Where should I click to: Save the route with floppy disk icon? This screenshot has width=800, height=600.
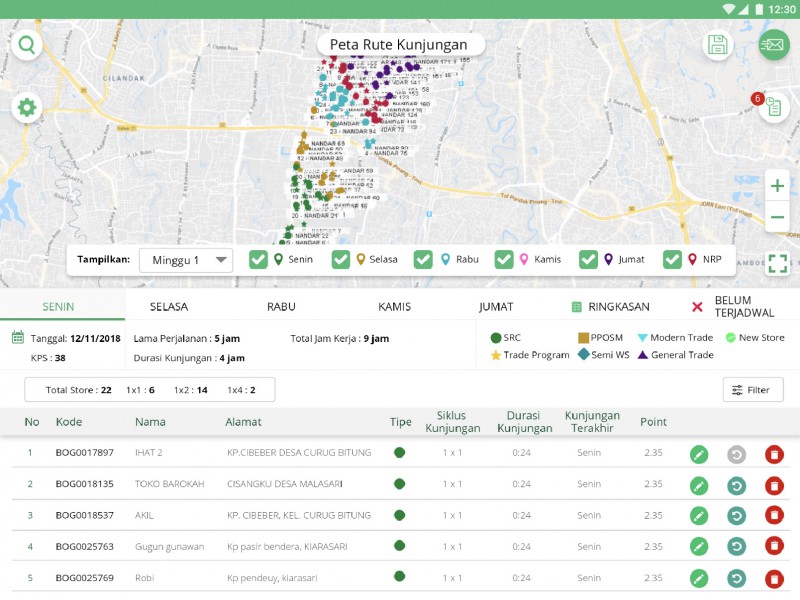718,45
